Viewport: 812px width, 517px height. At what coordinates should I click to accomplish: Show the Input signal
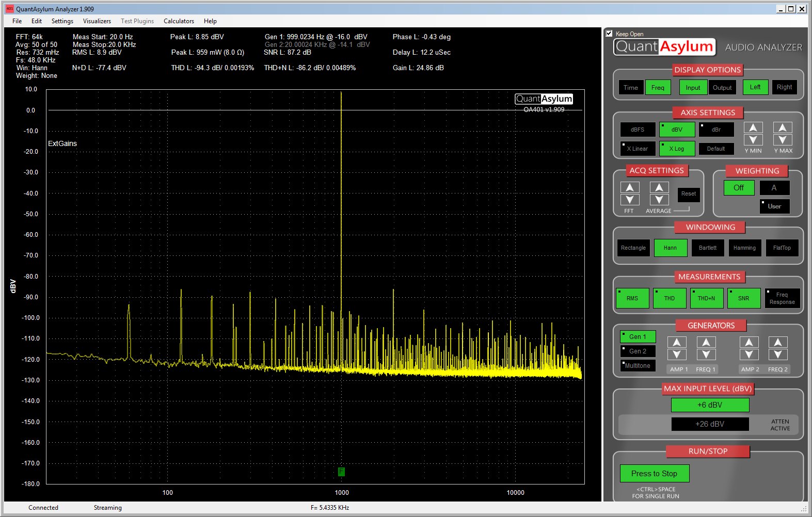pos(693,88)
